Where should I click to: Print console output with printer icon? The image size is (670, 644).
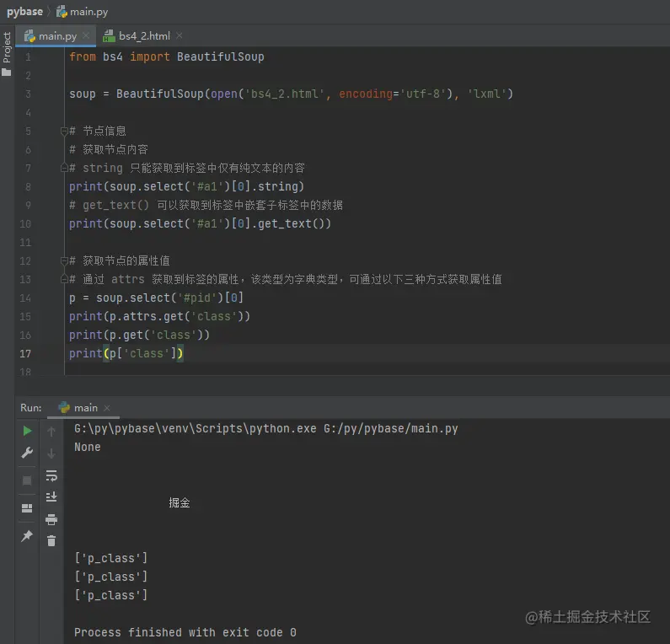tap(51, 519)
